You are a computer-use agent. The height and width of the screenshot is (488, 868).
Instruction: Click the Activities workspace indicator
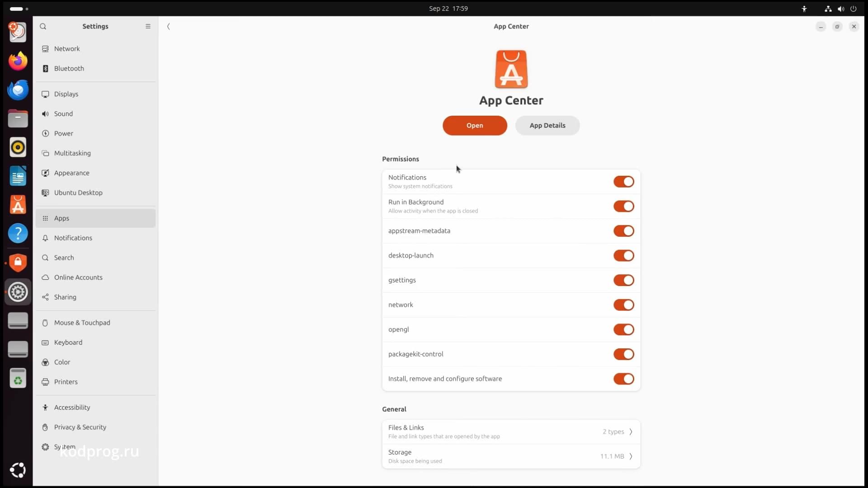(x=19, y=9)
